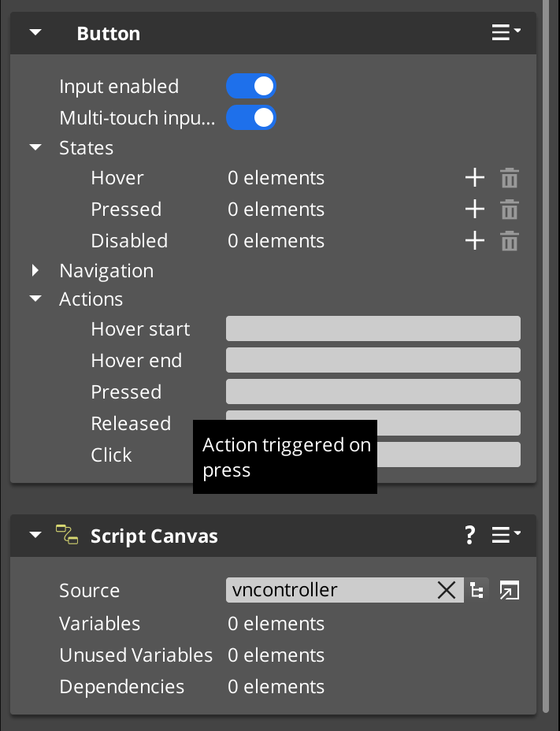
Task: Click the Pressed action field
Action: (x=373, y=391)
